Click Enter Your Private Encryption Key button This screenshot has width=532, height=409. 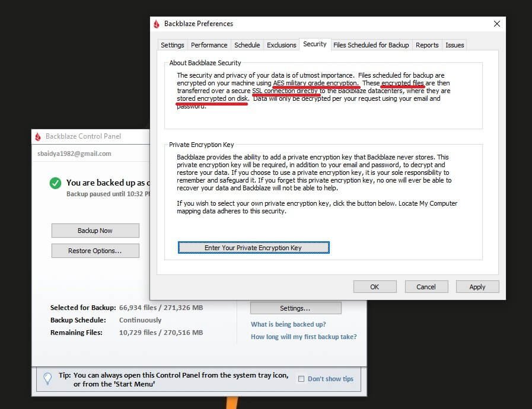click(x=253, y=248)
